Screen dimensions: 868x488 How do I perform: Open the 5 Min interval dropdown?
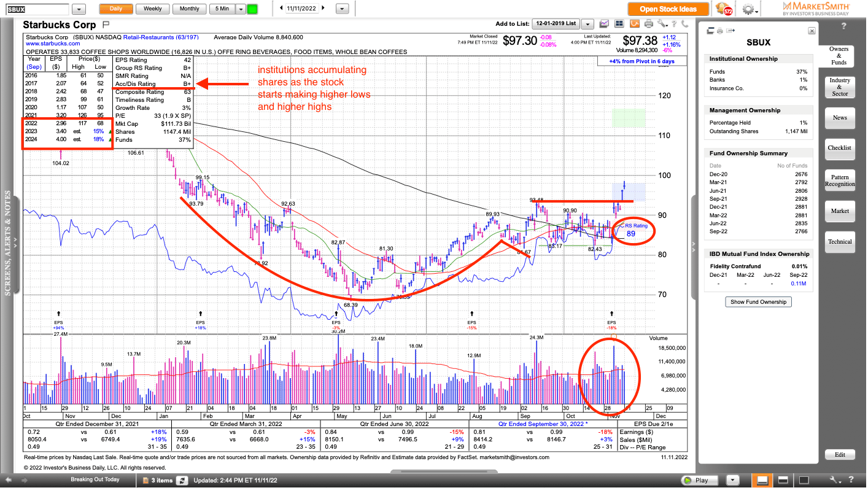coord(241,9)
